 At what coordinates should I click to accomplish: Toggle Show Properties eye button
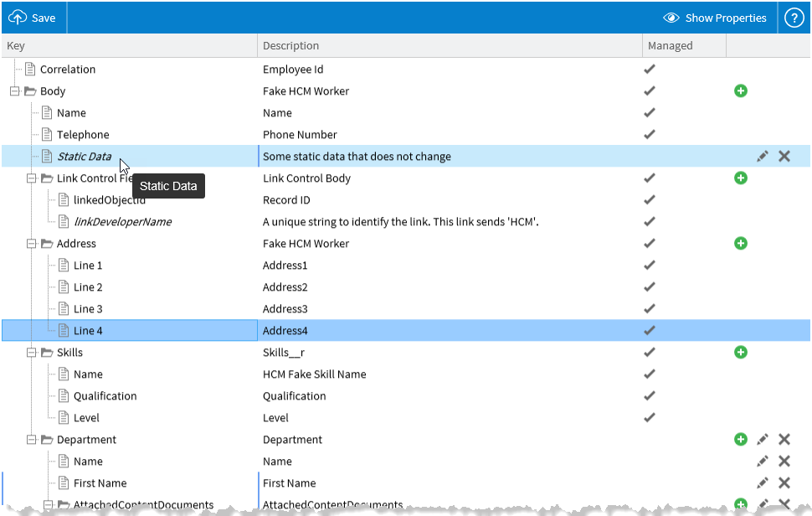pos(714,18)
